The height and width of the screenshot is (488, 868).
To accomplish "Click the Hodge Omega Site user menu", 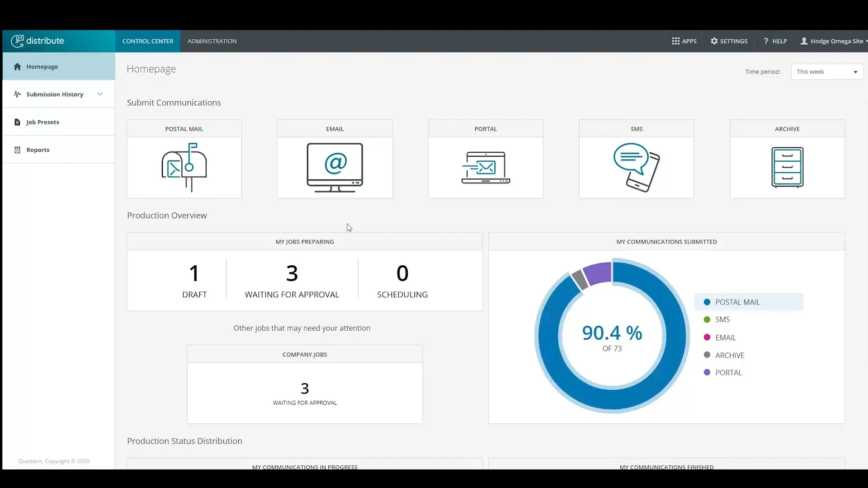I will [x=834, y=41].
